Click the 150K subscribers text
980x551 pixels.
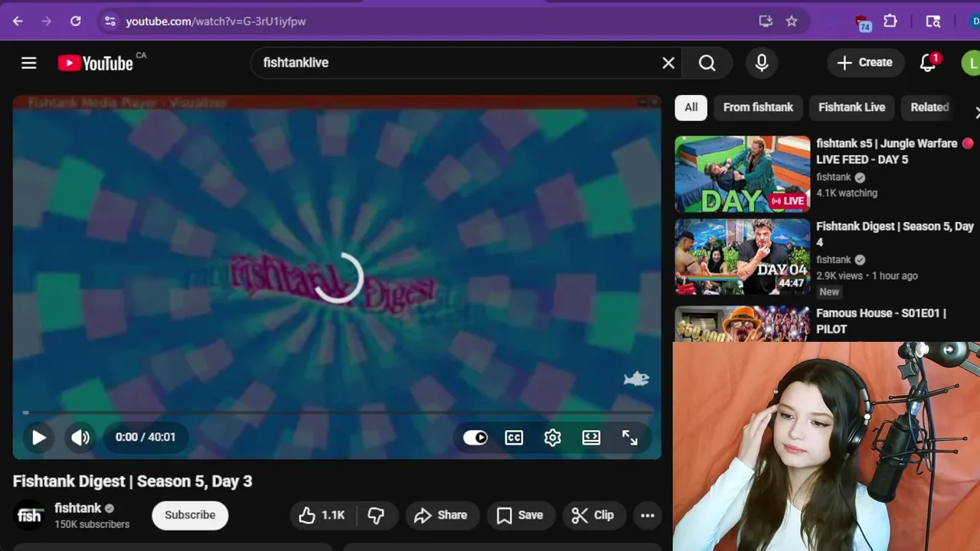92,524
